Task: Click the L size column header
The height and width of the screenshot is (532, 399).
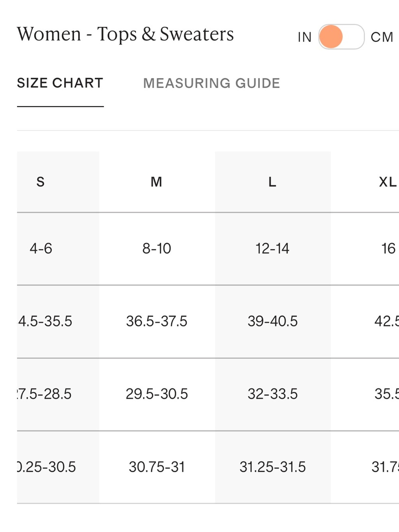Action: pyautogui.click(x=273, y=182)
